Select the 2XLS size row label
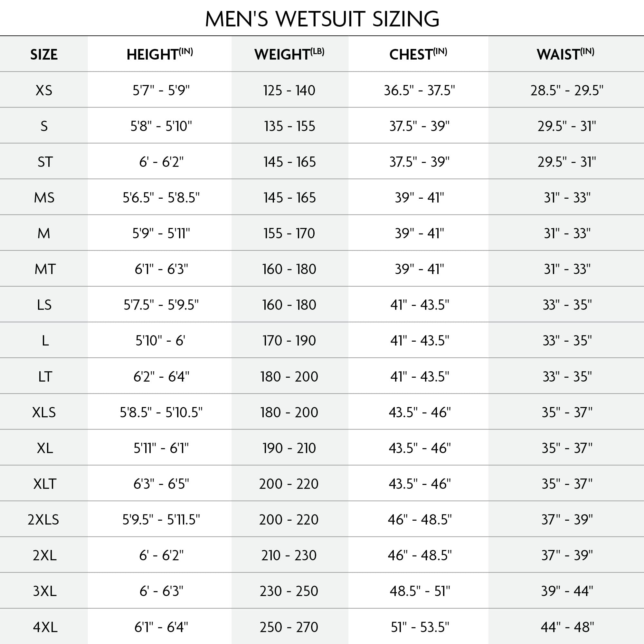Screen dimensions: 644x644 43,520
